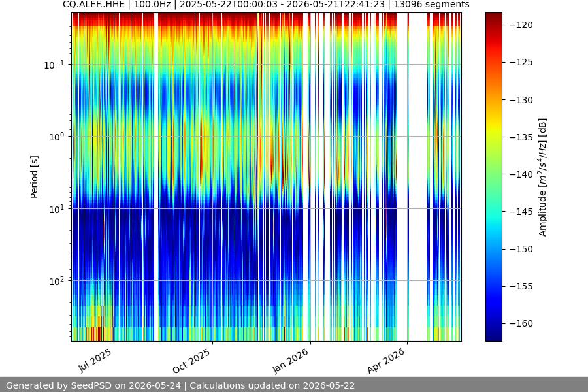Click the −155 colorbar tick label
588x392 pixels.
click(521, 286)
